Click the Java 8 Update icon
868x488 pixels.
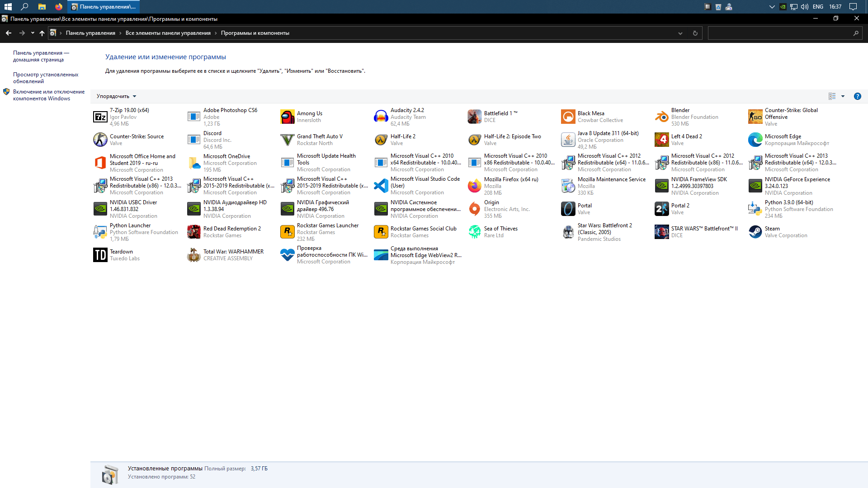pos(568,140)
